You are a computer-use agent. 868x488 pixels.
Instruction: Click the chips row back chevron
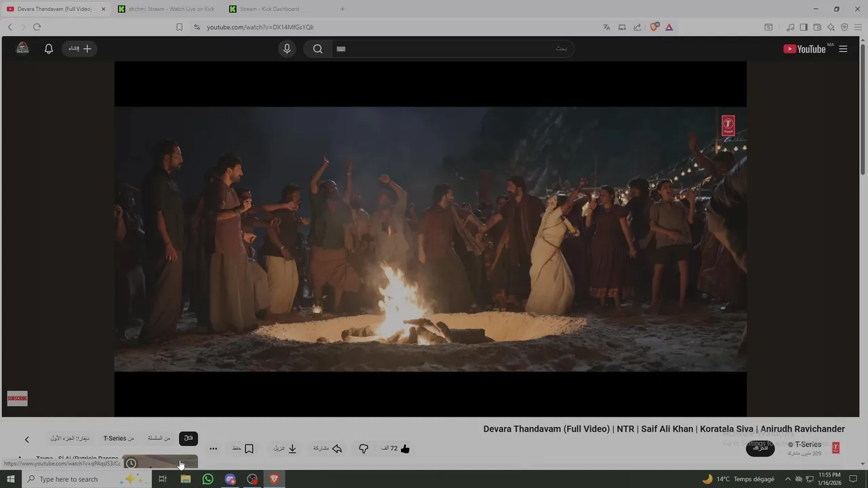[27, 439]
